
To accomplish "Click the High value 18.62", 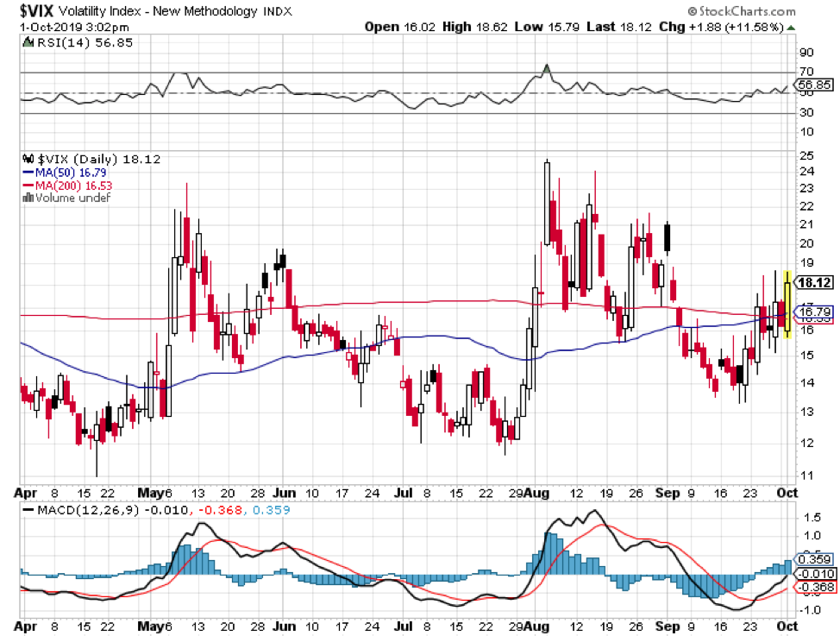I will (x=491, y=27).
